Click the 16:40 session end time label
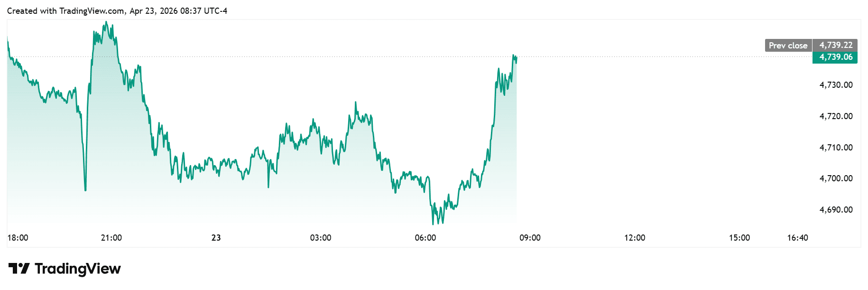The width and height of the screenshot is (868, 290). 797,238
